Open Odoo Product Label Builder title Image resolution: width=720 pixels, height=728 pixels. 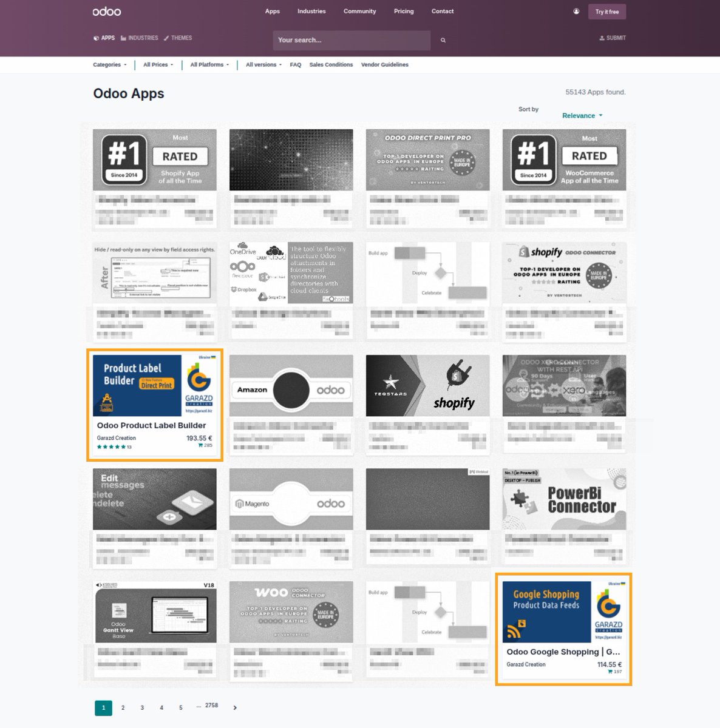[151, 425]
